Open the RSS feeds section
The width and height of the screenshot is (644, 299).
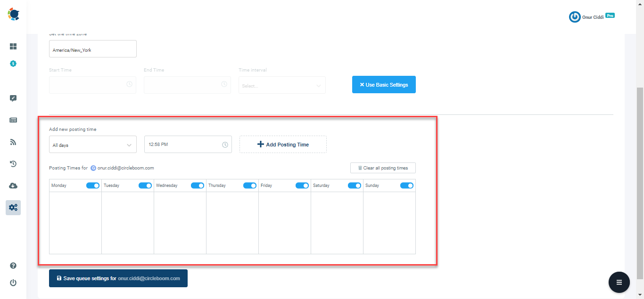[13, 142]
